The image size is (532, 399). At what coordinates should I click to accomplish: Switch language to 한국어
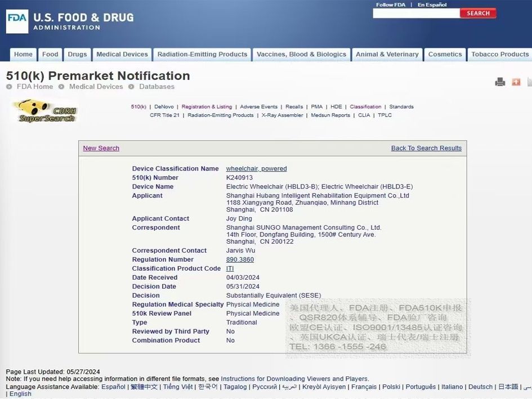click(208, 387)
